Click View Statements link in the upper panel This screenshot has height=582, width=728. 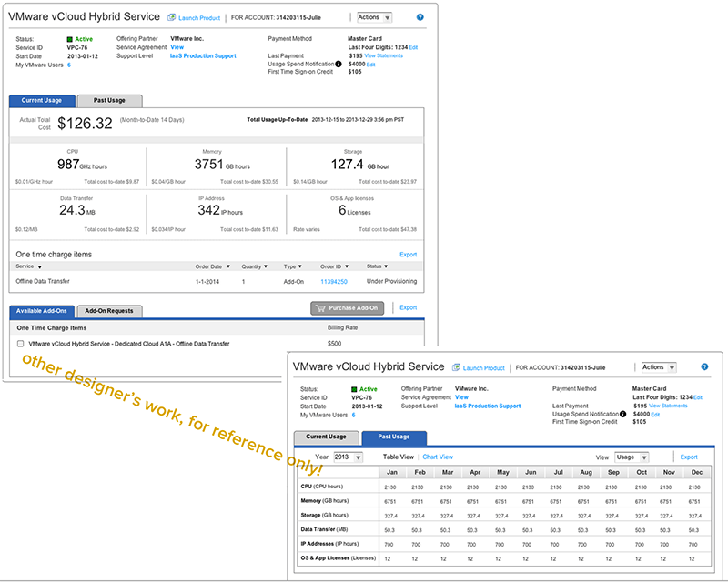click(x=382, y=55)
